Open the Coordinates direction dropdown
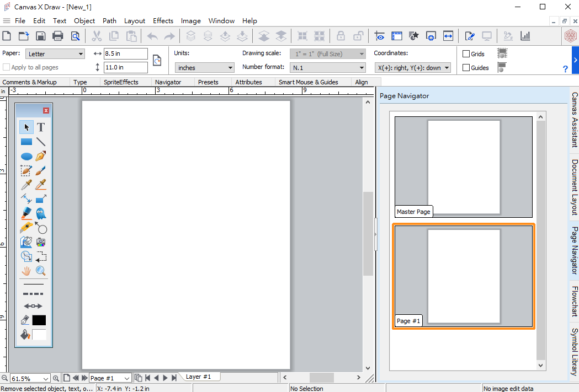Viewport: 579px width, 392px height. pyautogui.click(x=413, y=67)
